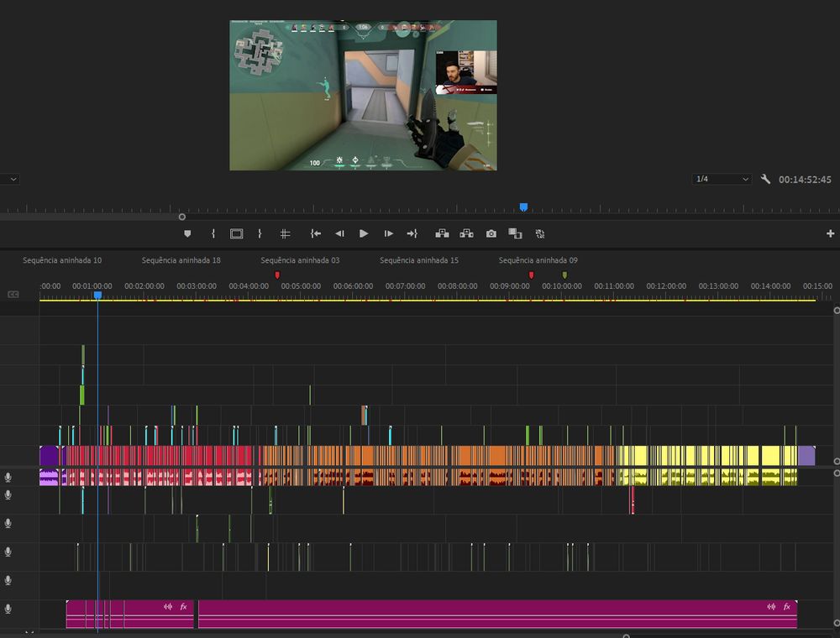Select the purple end clip on video track

806,456
